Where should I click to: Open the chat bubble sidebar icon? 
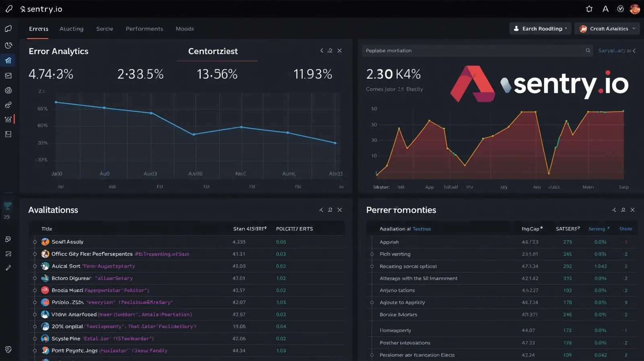click(x=8, y=29)
